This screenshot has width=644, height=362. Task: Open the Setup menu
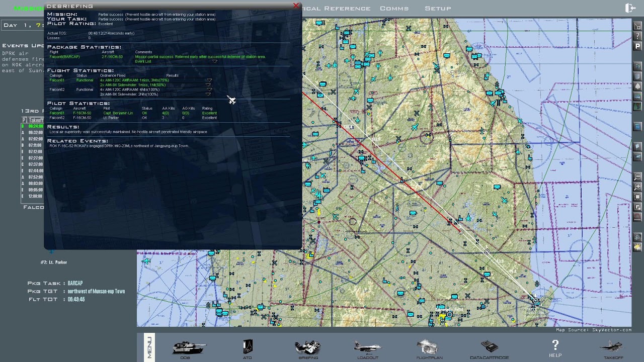click(x=438, y=8)
